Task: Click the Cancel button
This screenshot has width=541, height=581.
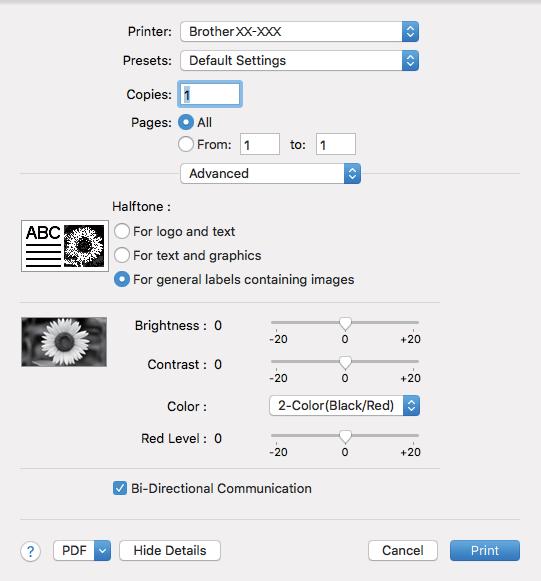Action: pyautogui.click(x=403, y=551)
